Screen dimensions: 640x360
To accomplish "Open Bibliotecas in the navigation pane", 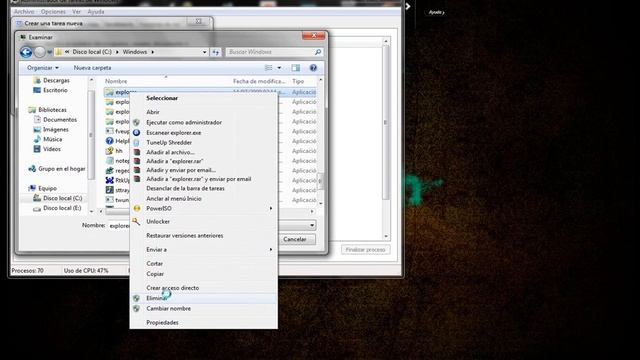I will tap(52, 110).
